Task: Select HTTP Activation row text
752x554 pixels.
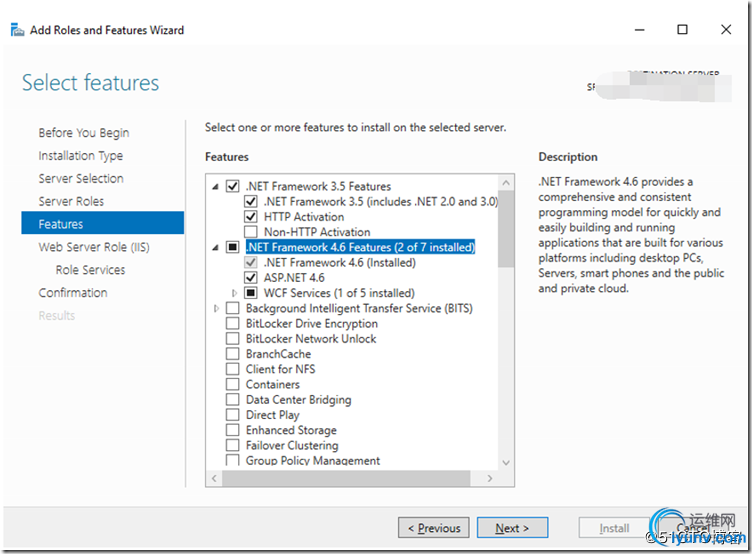Action: (x=304, y=217)
